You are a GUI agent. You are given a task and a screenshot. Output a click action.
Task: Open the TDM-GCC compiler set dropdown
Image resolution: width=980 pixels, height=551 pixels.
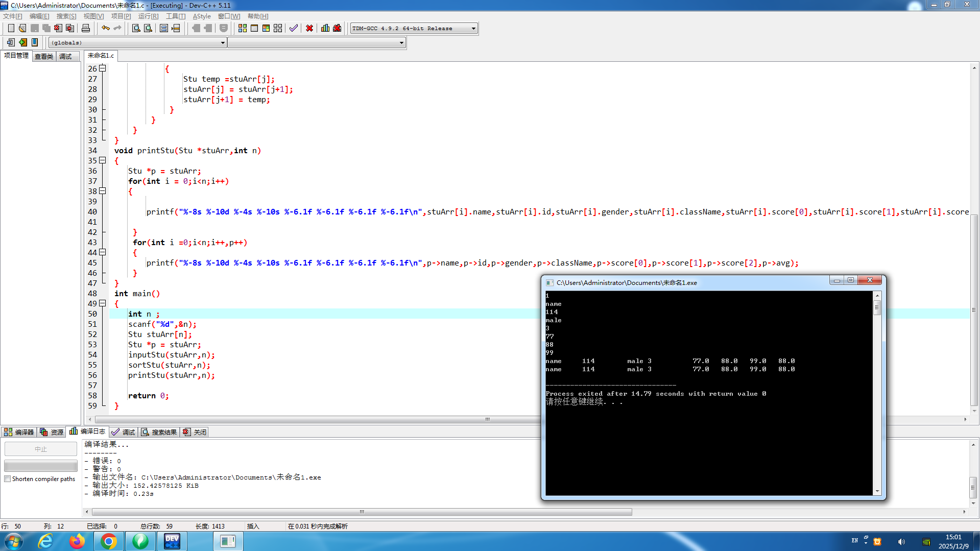tap(414, 28)
